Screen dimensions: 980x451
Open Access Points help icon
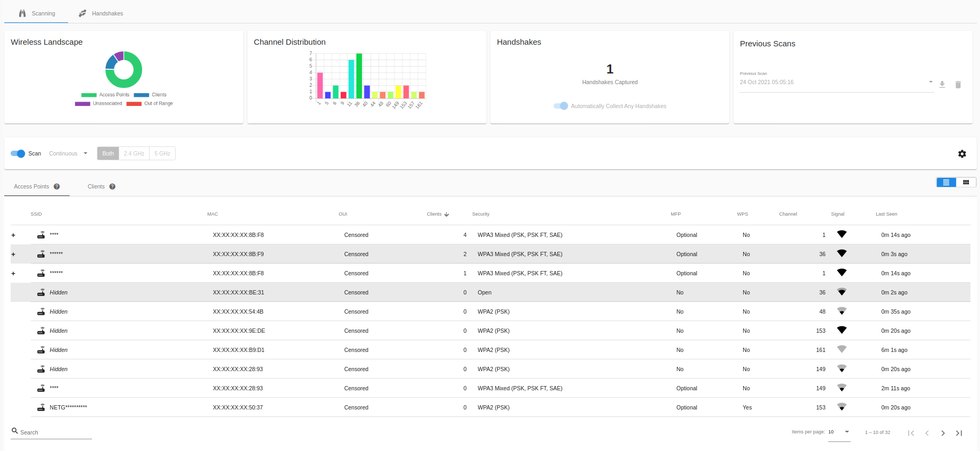tap(56, 186)
